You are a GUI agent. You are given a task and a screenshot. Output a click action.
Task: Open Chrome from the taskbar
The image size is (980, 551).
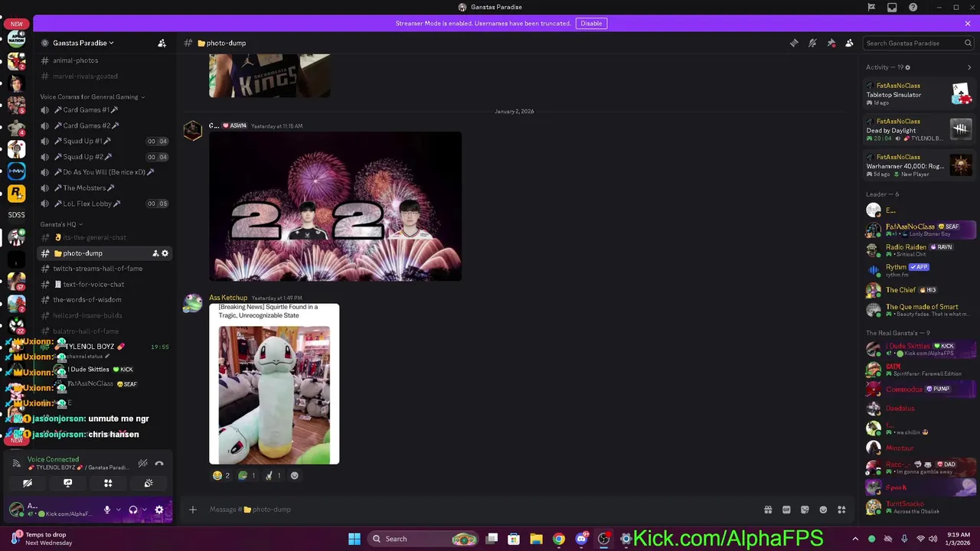pyautogui.click(x=559, y=539)
